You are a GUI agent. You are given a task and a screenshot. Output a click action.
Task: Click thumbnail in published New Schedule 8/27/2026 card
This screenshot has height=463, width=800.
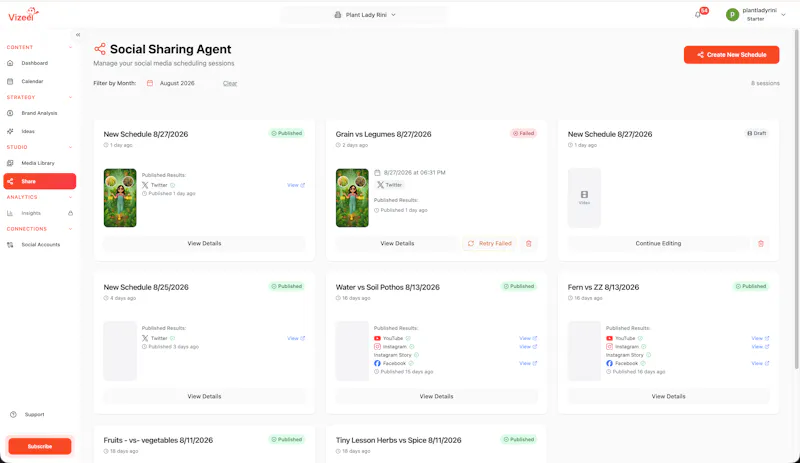click(120, 198)
